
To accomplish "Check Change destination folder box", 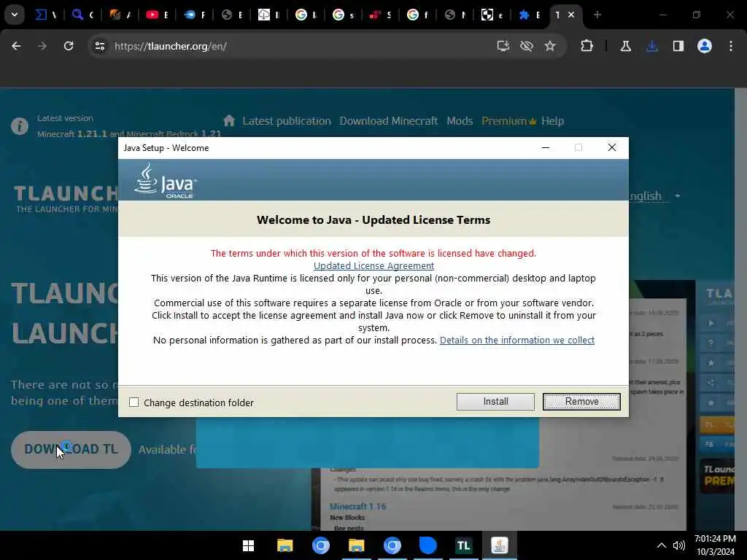I will pos(134,402).
